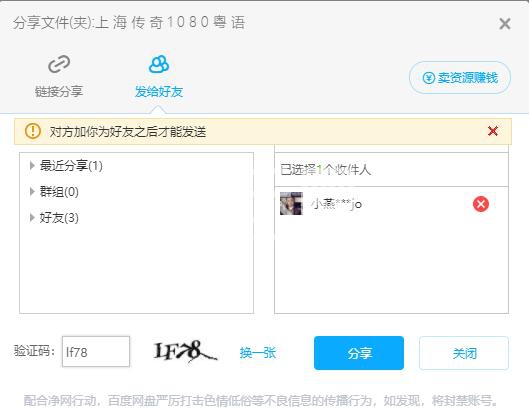Click the blue 分享 button
Screen dimensions: 529x412
tap(359, 353)
